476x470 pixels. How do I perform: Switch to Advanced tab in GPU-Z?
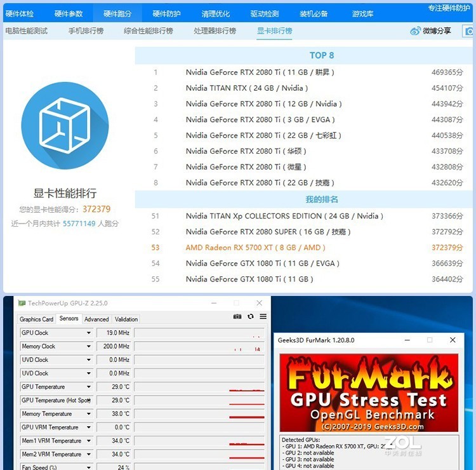tap(96, 319)
